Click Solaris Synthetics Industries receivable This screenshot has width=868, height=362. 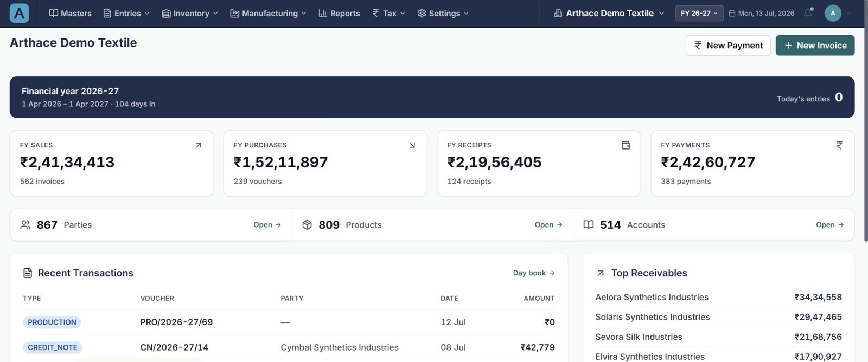click(x=653, y=317)
